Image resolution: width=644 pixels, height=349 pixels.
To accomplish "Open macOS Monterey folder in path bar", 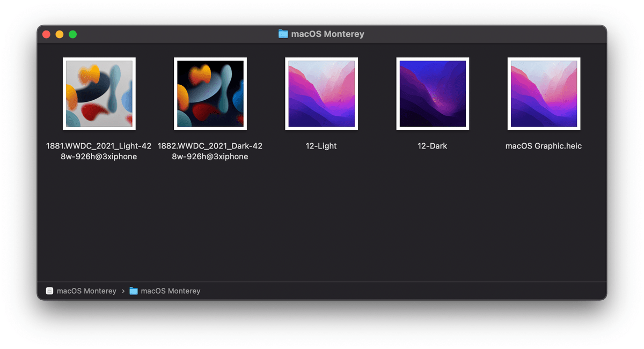I will pyautogui.click(x=171, y=291).
